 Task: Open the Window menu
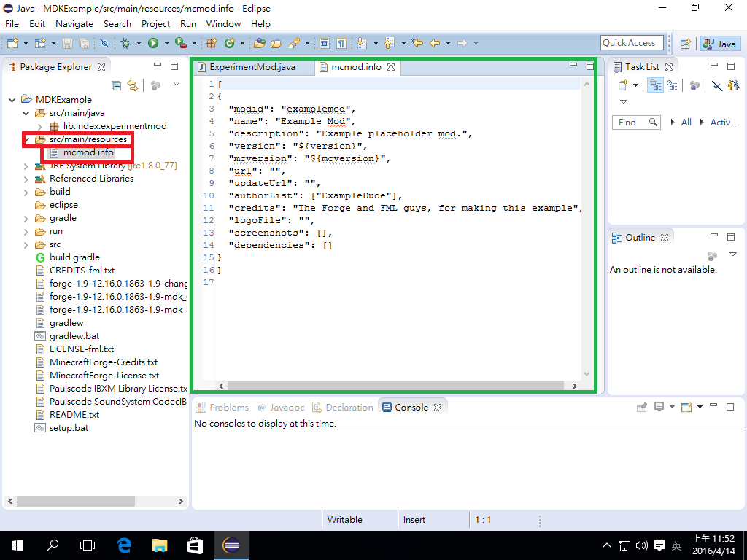pos(223,24)
